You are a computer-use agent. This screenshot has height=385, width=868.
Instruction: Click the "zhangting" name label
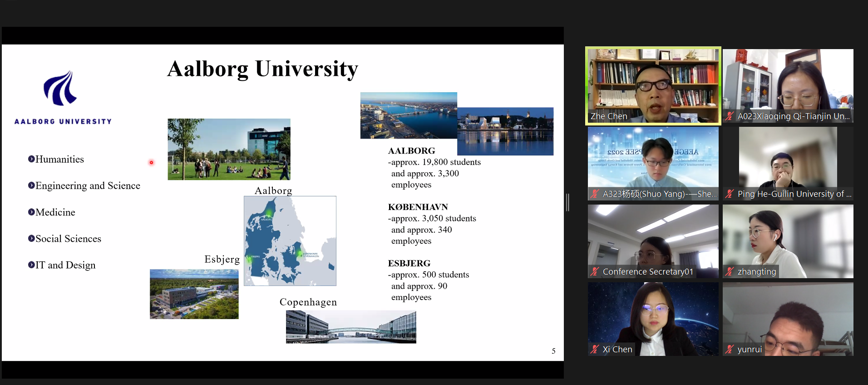pyautogui.click(x=757, y=272)
